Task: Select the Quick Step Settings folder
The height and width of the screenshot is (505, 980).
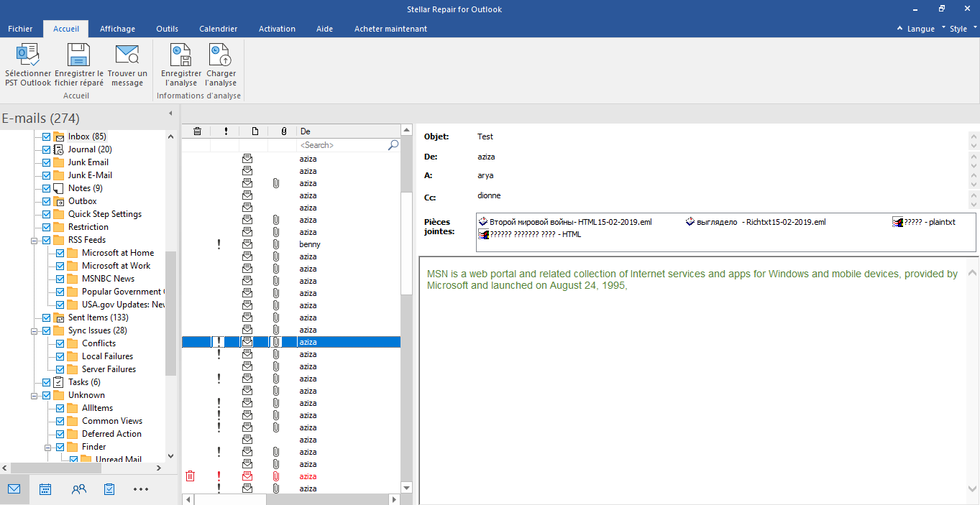Action: 105,214
